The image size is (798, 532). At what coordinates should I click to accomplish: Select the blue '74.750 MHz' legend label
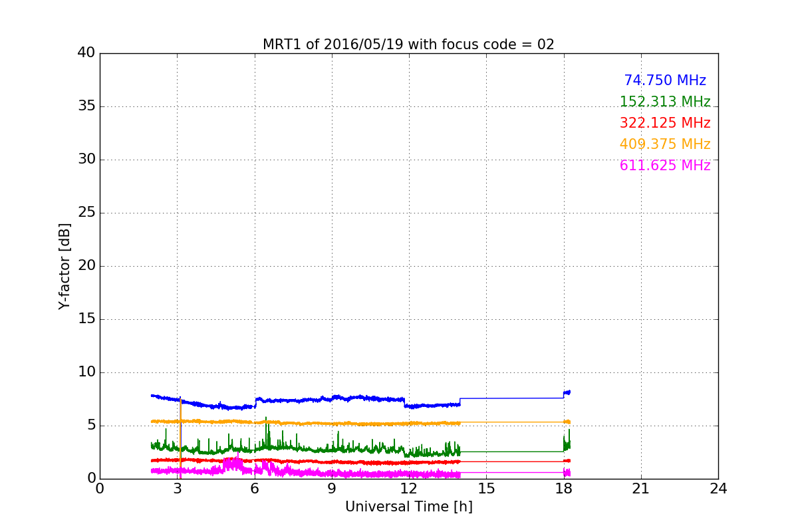pos(665,80)
